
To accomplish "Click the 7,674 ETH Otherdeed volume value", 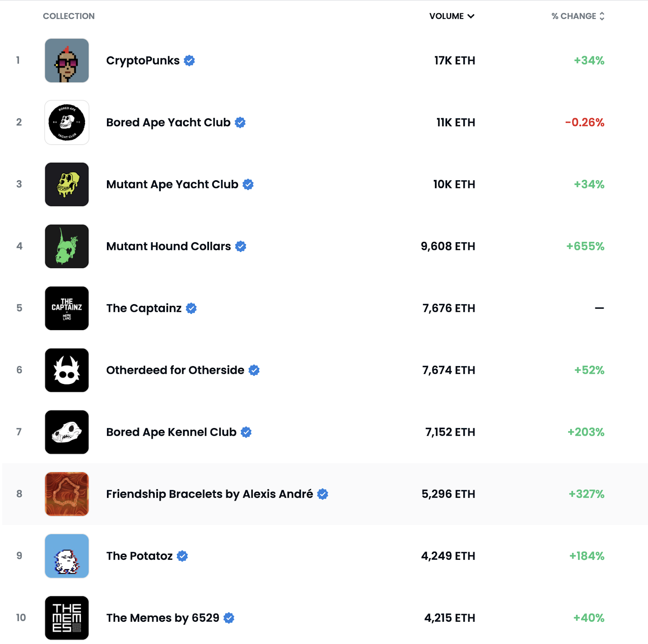I will pos(449,370).
